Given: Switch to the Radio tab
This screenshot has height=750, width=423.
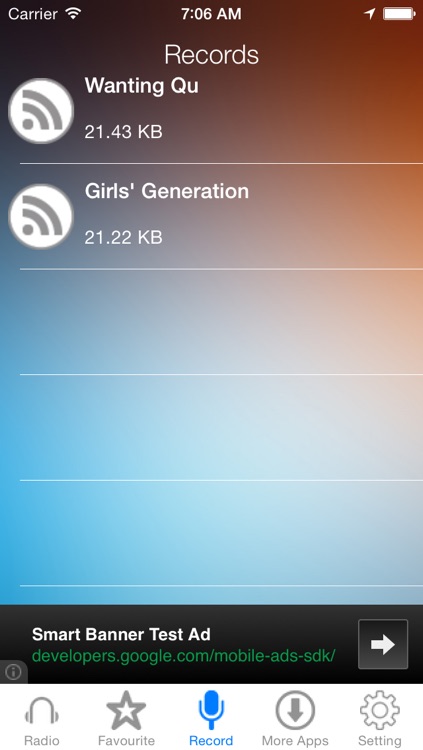Looking at the screenshot, I should coord(42,718).
